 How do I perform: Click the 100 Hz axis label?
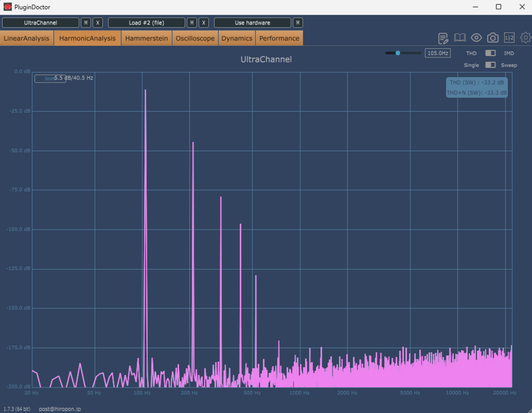click(x=142, y=393)
